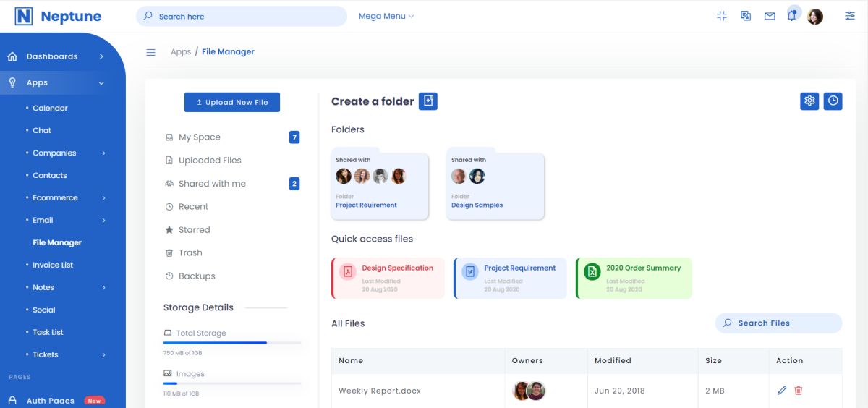
Task: Click the fullscreen collapse icon in header
Action: click(x=721, y=16)
